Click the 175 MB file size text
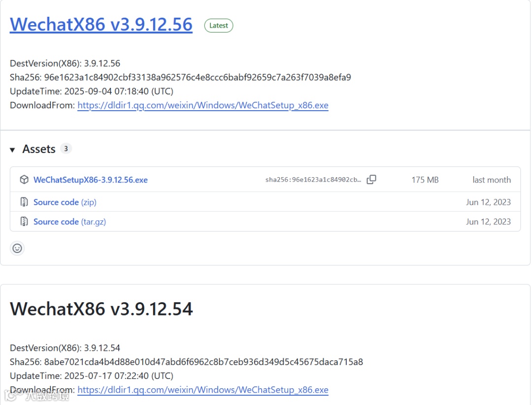The image size is (532, 405). coord(425,180)
